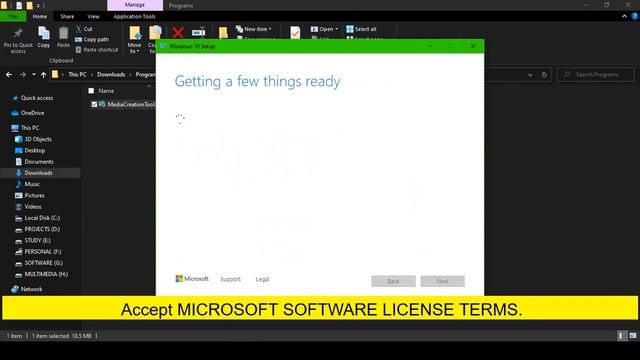
Task: Open Videos folder in sidebar
Action: (x=33, y=207)
